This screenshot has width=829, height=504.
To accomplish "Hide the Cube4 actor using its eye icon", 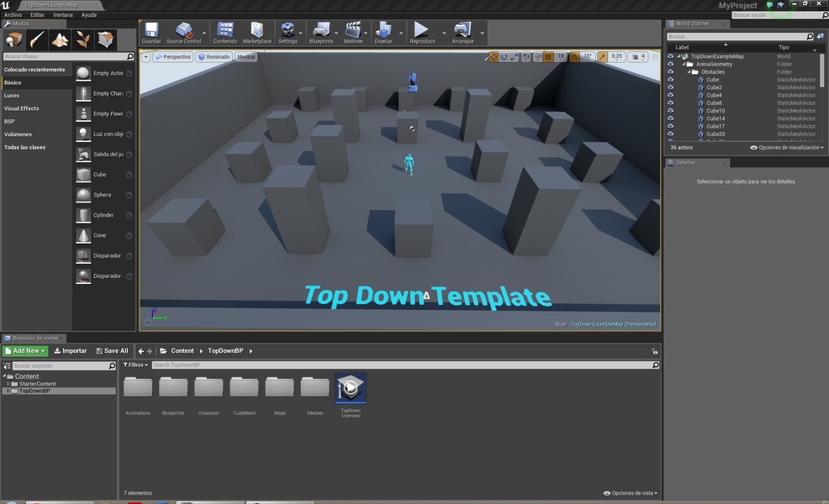I will pos(671,96).
